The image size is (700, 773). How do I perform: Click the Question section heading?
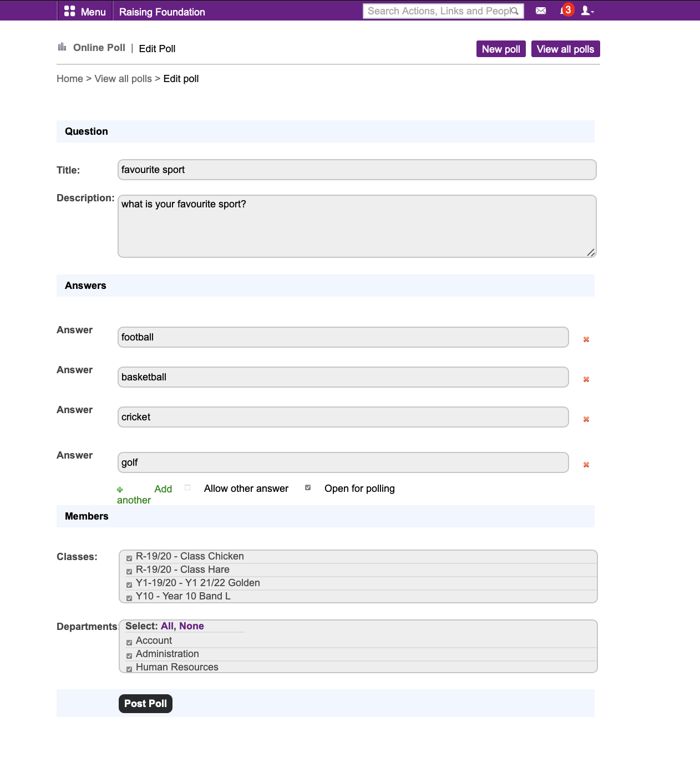(x=87, y=131)
